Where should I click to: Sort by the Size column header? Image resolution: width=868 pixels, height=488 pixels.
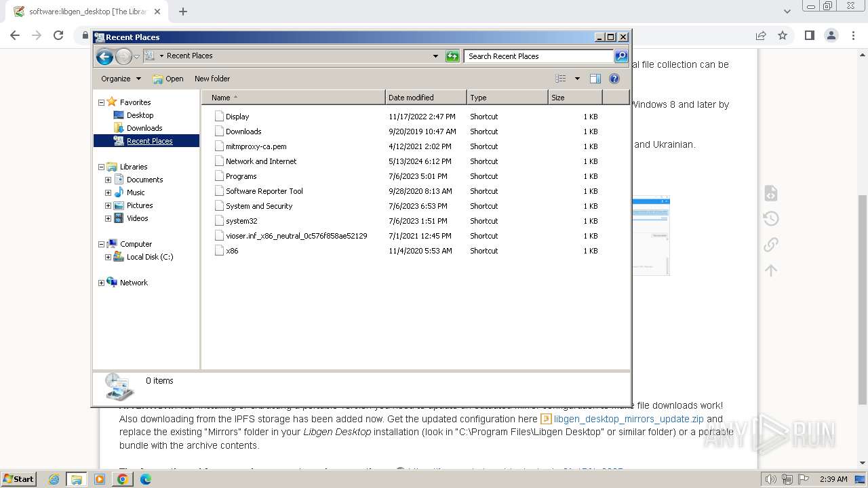pyautogui.click(x=575, y=98)
